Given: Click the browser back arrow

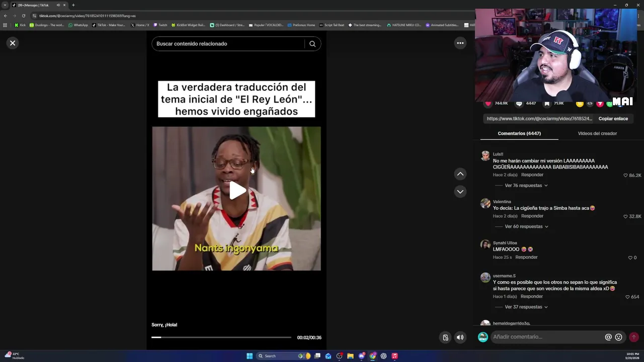Looking at the screenshot, I should tap(5, 16).
